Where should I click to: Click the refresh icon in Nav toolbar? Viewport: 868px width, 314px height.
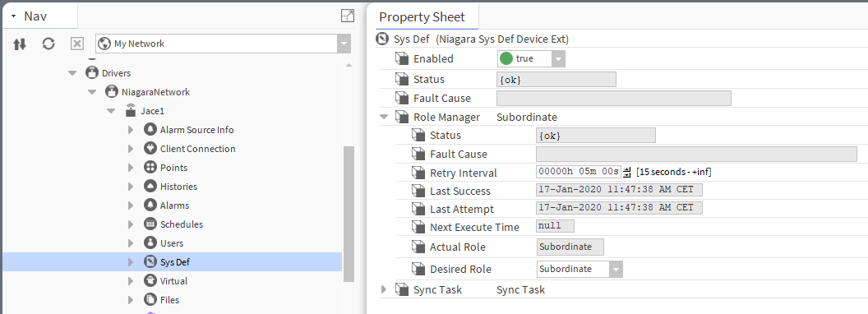[x=48, y=44]
